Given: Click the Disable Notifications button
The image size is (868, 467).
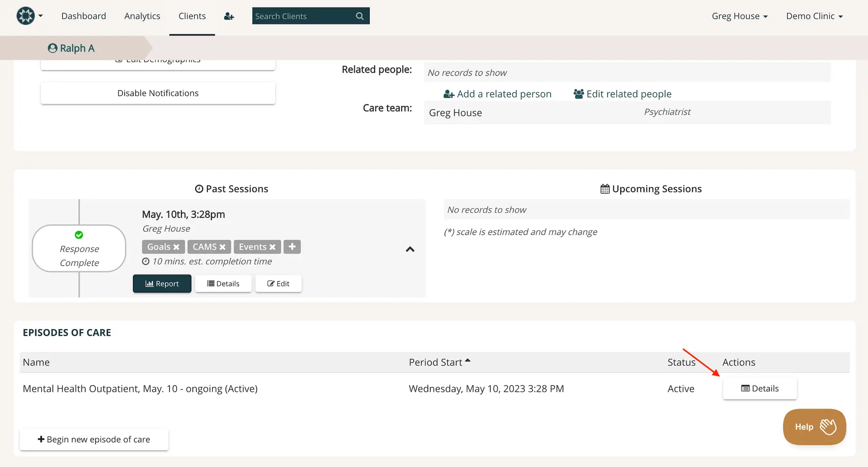Looking at the screenshot, I should [157, 93].
